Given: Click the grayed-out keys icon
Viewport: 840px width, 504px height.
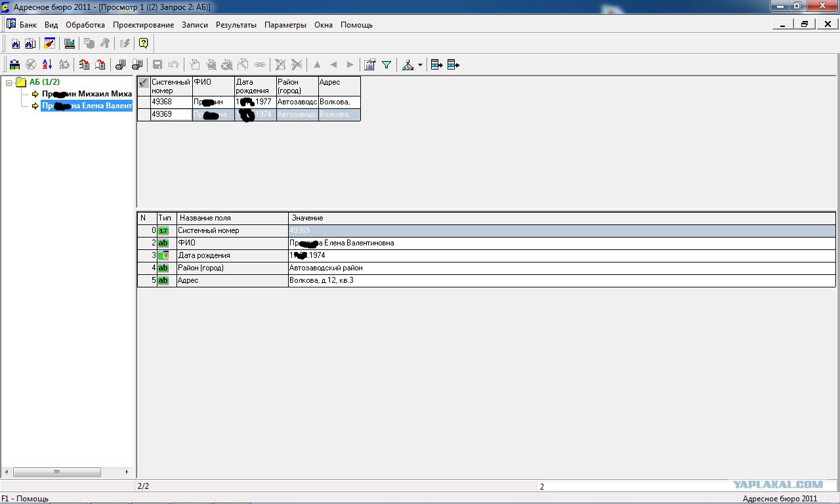Looking at the screenshot, I should (105, 44).
